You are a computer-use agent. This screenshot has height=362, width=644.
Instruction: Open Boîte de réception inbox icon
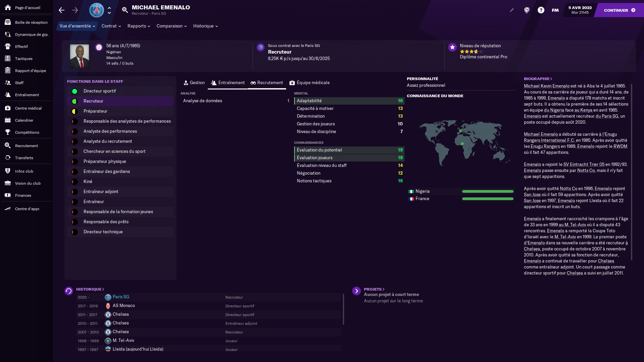click(x=8, y=22)
